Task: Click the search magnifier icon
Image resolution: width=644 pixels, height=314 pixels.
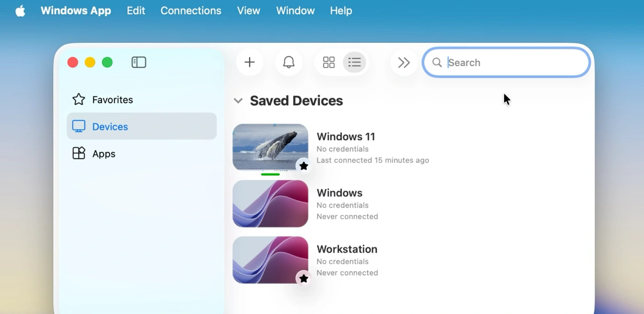Action: (x=437, y=62)
